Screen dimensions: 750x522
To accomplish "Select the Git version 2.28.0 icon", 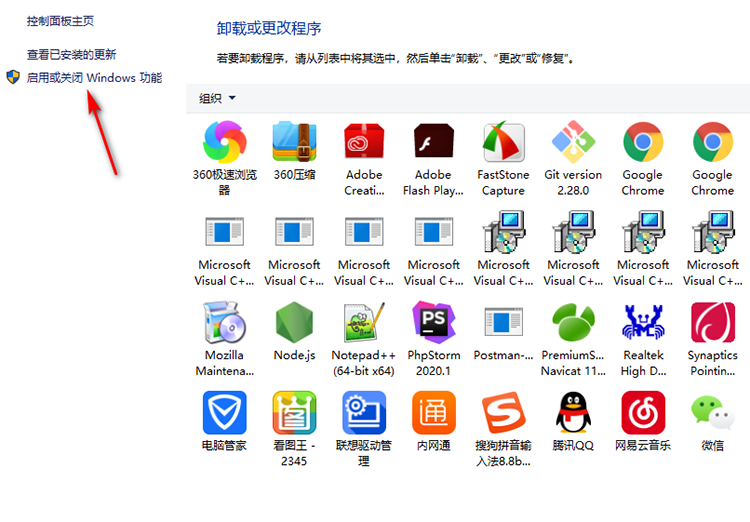I will point(573,142).
